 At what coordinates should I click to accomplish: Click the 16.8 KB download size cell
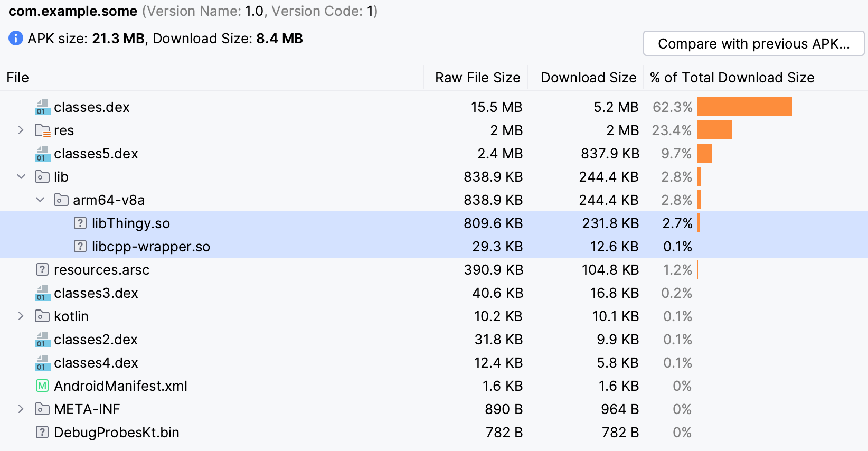pos(615,293)
